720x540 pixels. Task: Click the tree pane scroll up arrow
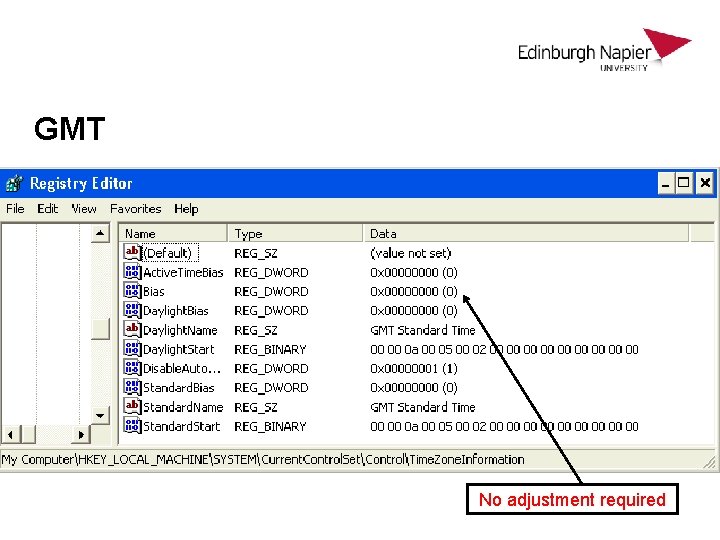tap(100, 233)
